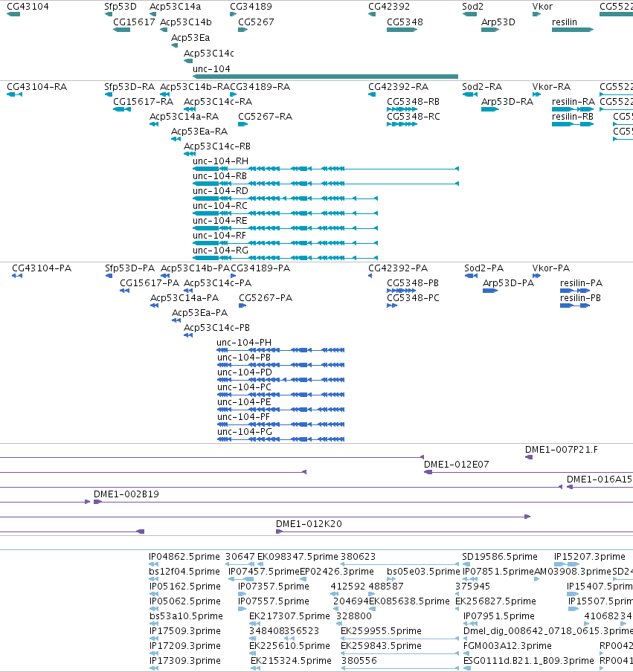This screenshot has width=633, height=672.
Task: Select the Acp53C14a-RA transcript label
Action: tap(184, 117)
